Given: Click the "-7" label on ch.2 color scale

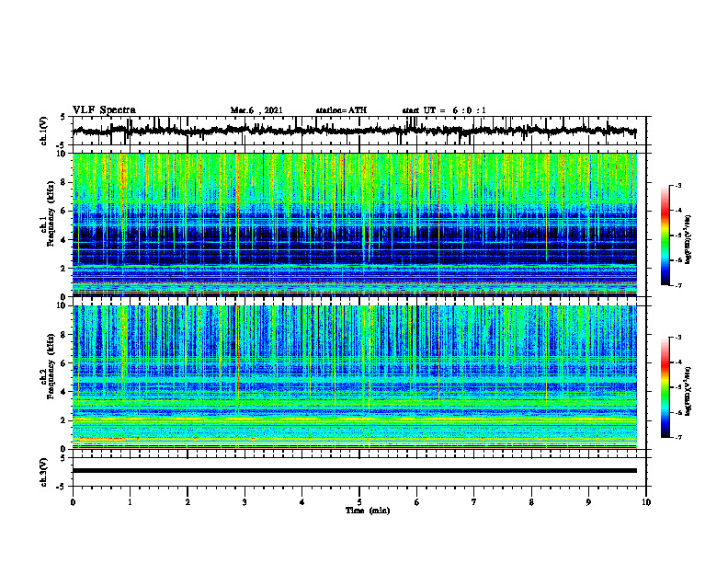Looking at the screenshot, I should 677,437.
